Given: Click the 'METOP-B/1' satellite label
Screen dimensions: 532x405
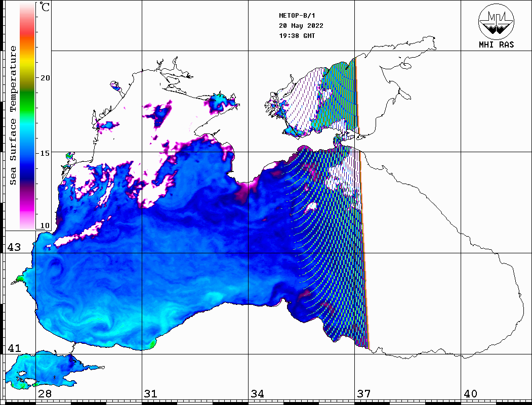Looking at the screenshot, I should (297, 16).
